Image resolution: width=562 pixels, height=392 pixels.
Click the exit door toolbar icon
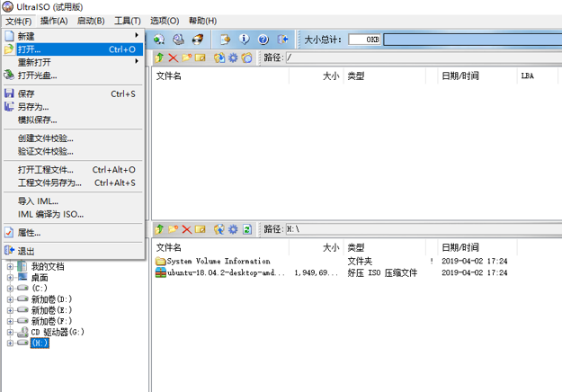coord(282,40)
